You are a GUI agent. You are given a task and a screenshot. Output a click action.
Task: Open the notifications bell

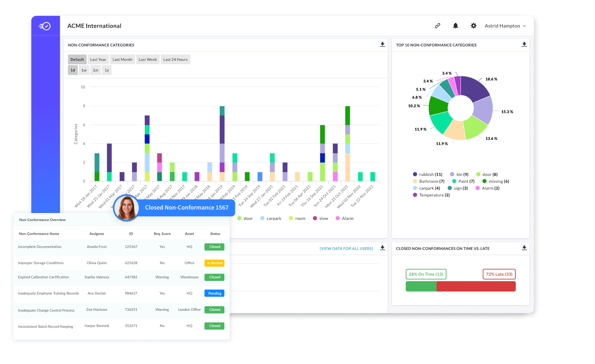(x=455, y=26)
